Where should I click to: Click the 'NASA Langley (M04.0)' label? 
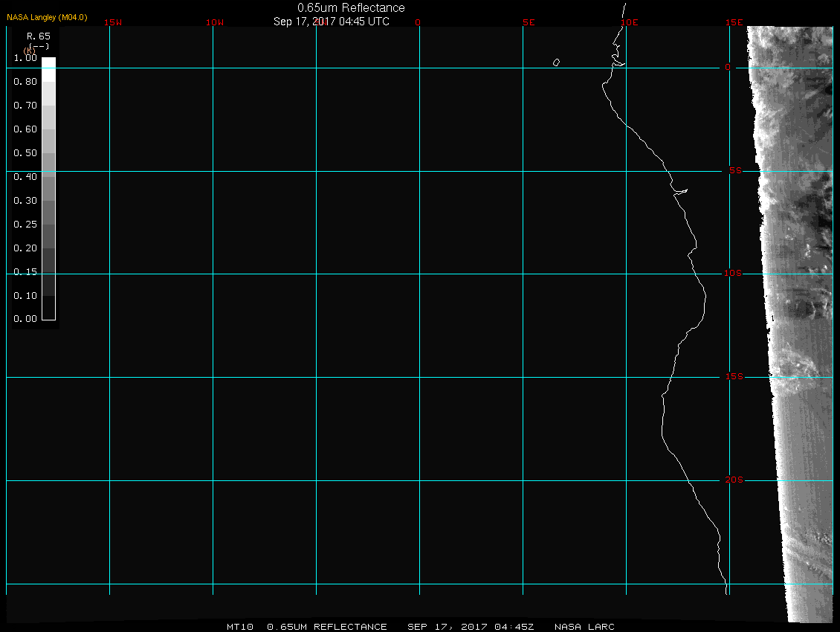coord(47,17)
